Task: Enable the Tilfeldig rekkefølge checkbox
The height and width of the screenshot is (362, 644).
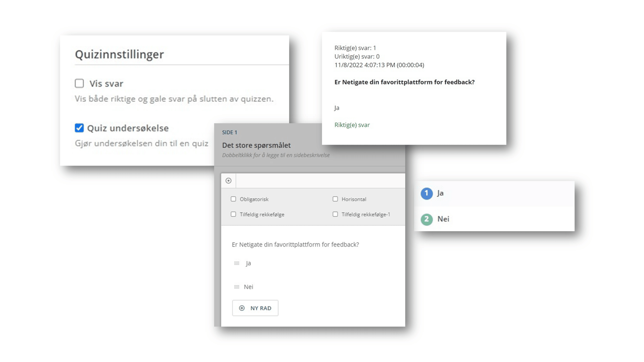Action: click(233, 214)
